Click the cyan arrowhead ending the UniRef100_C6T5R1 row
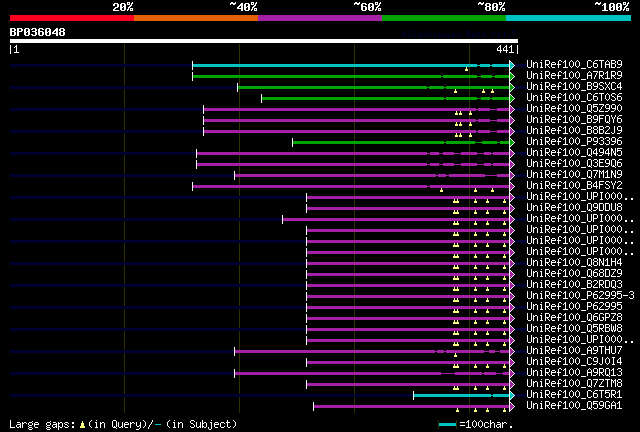640x432 pixels. point(512,395)
